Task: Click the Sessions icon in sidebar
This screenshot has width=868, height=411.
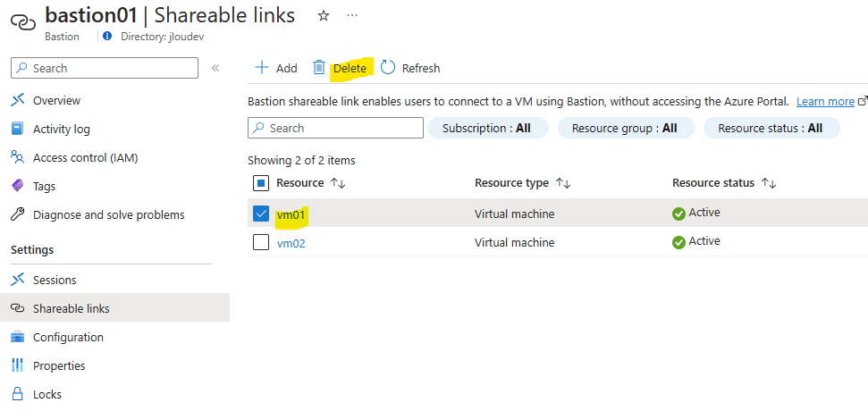Action: [18, 280]
